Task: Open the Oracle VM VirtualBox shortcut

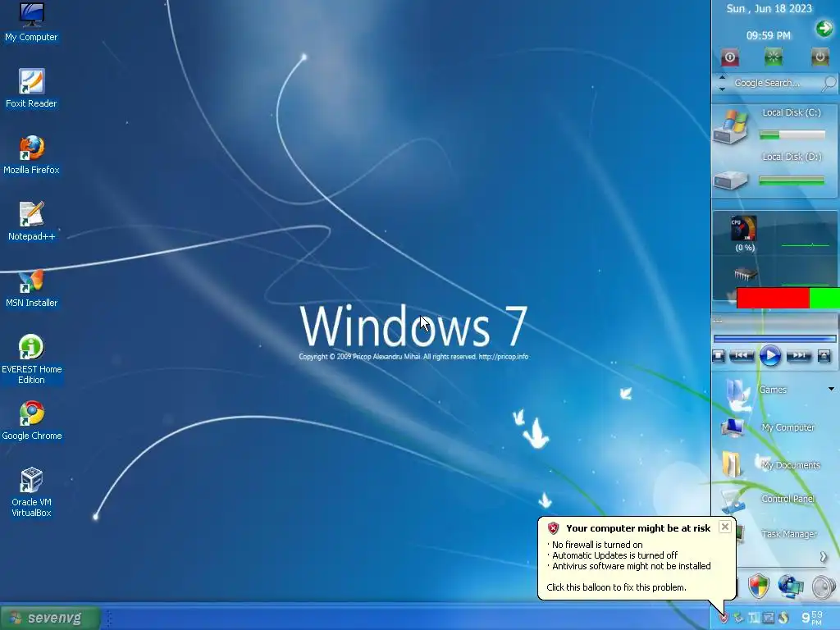Action: click(31, 492)
